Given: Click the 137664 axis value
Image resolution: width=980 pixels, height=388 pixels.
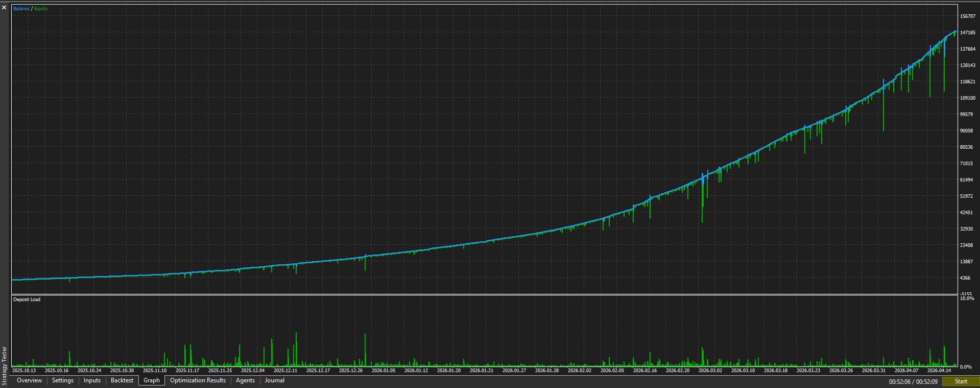Looking at the screenshot, I should (968, 49).
